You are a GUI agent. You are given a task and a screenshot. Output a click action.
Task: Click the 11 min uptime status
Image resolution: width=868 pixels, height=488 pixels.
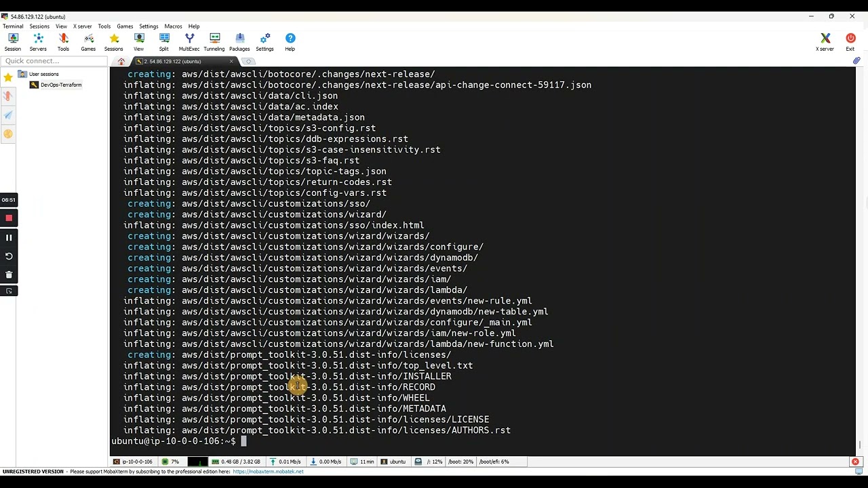point(363,462)
